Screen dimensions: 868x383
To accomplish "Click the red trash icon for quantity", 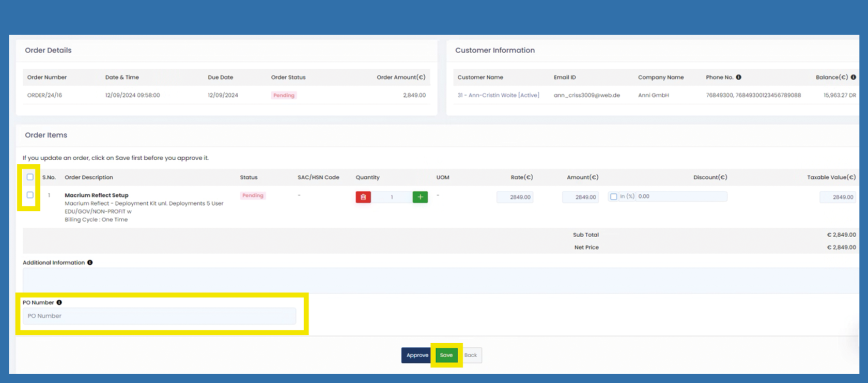I will (x=363, y=197).
